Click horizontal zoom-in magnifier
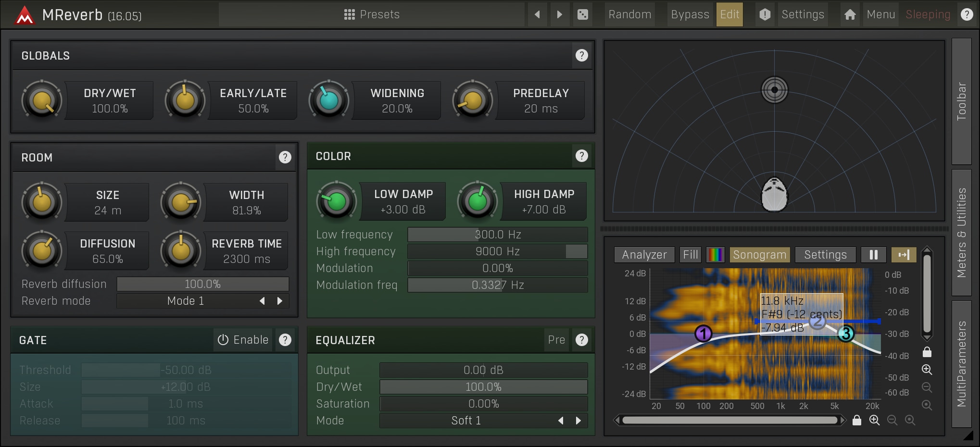Screen dimensions: 980x447 [x=875, y=421]
